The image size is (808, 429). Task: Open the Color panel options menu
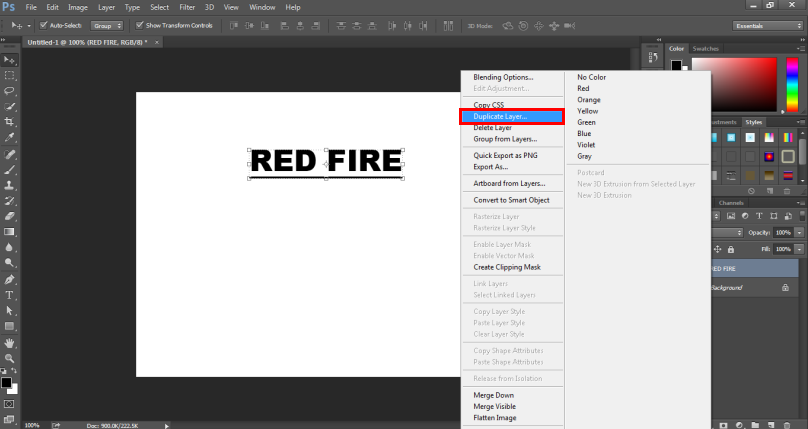(800, 49)
